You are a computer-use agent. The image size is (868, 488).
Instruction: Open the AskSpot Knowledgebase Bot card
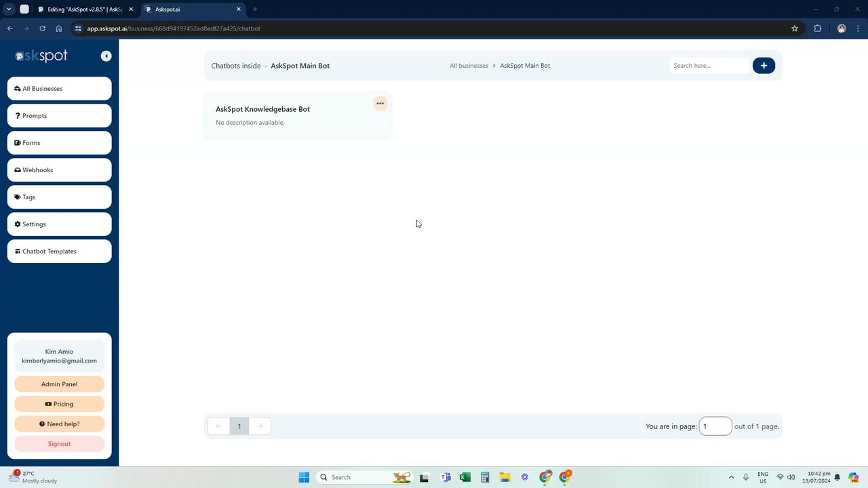coord(298,115)
